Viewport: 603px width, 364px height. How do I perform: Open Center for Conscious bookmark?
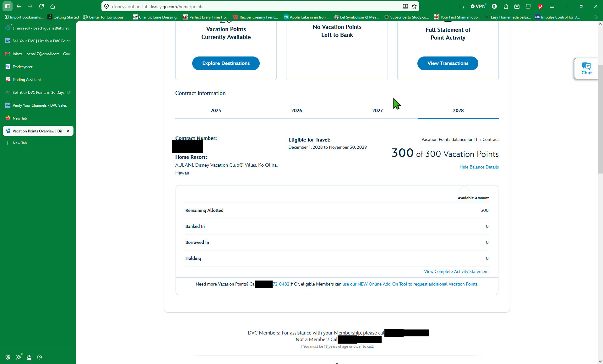click(x=105, y=17)
